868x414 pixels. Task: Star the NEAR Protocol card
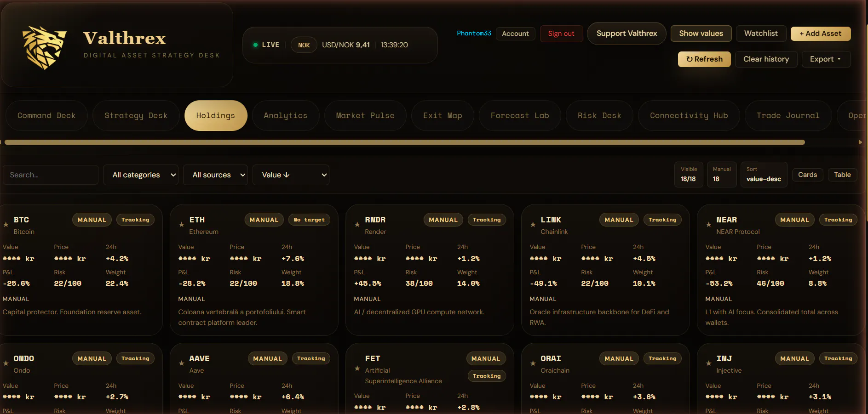(709, 225)
